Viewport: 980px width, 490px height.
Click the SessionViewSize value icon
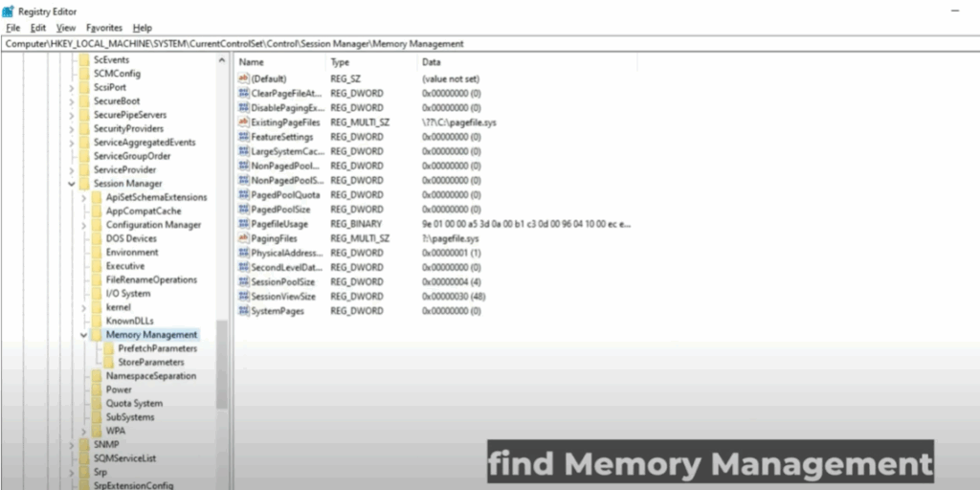pyautogui.click(x=244, y=297)
